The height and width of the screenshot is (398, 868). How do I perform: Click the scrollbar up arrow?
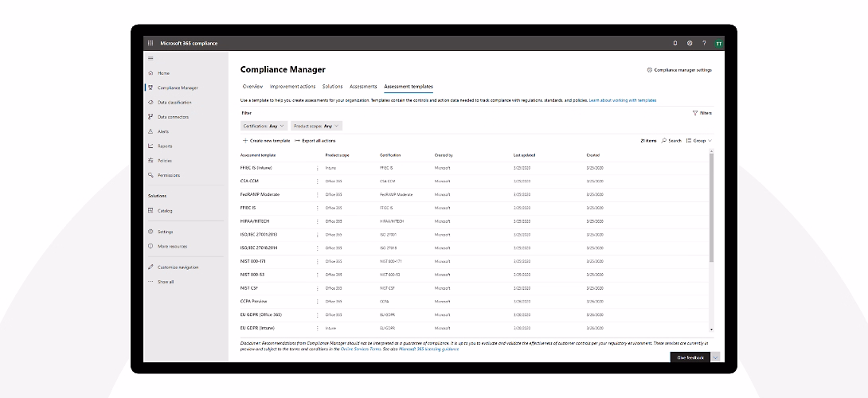711,152
